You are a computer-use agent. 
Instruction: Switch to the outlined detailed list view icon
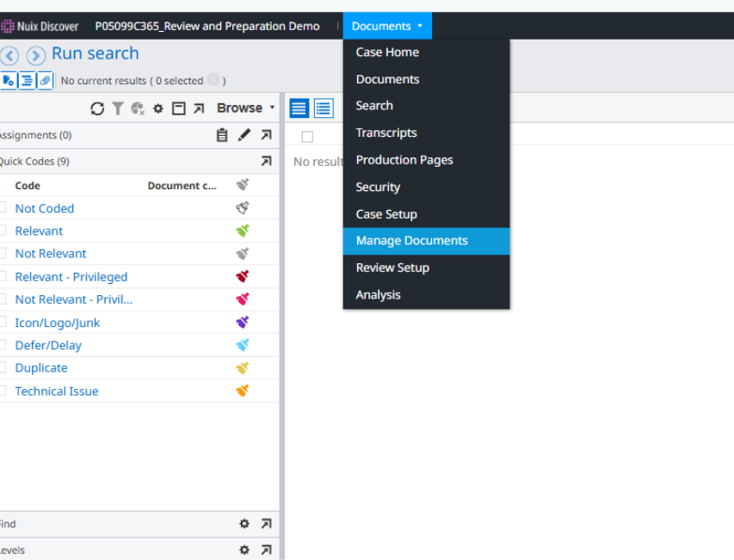[324, 108]
